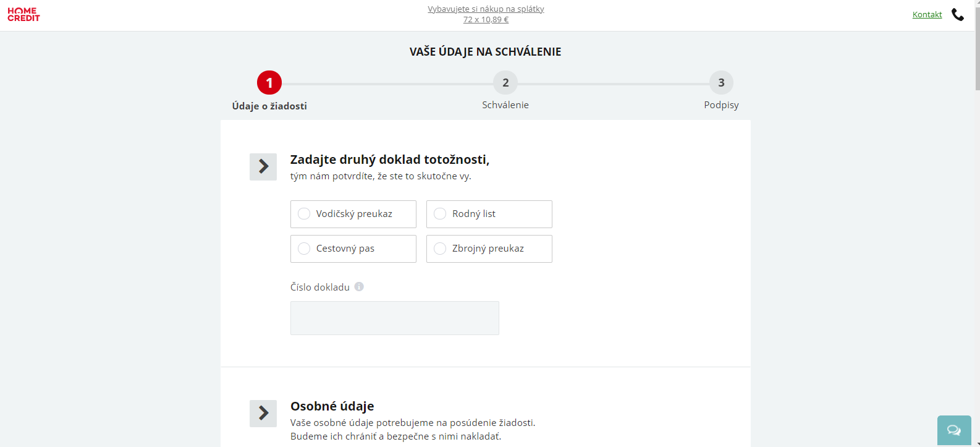Open the chat bubble widget
980x447 pixels.
point(954,430)
